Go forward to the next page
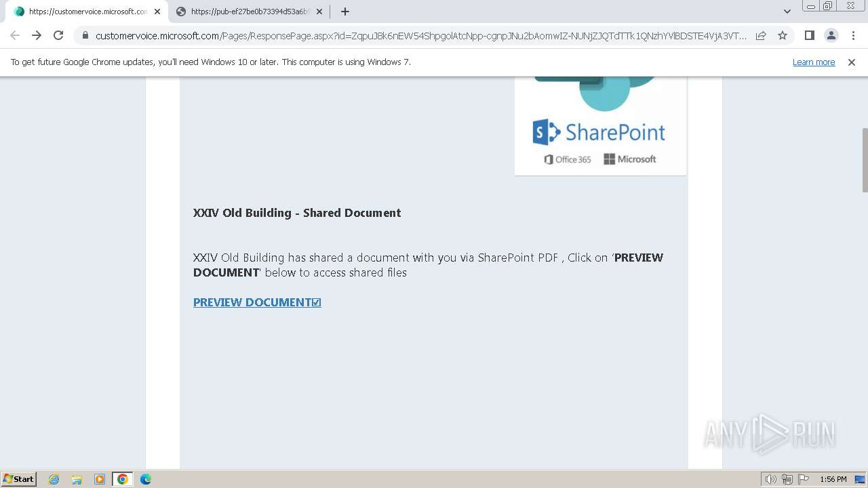Image resolution: width=868 pixels, height=488 pixels. (x=37, y=35)
